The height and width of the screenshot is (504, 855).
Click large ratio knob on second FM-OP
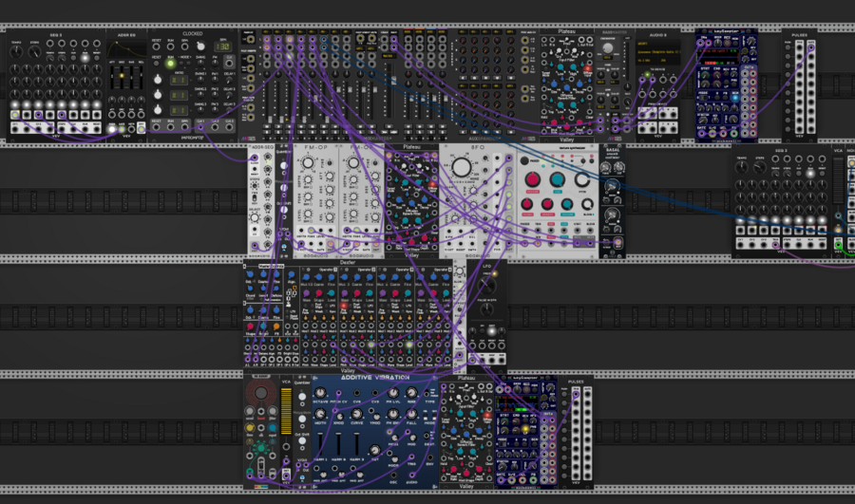click(x=353, y=163)
